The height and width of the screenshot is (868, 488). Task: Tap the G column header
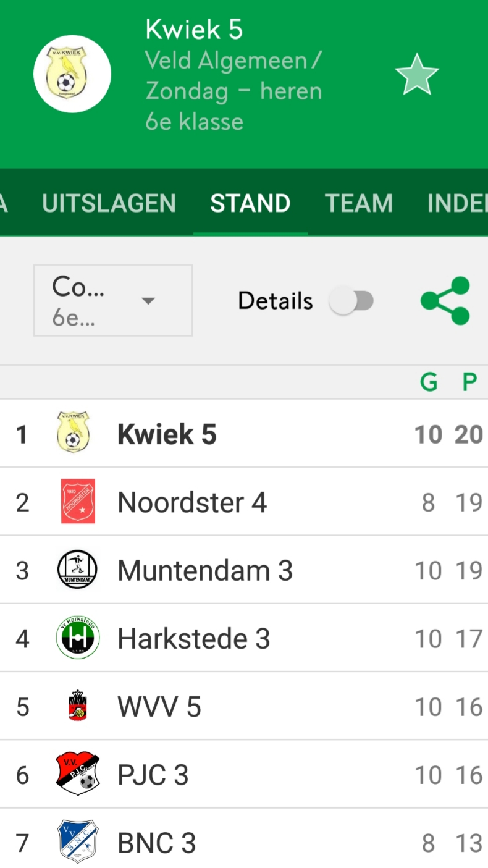[428, 382]
